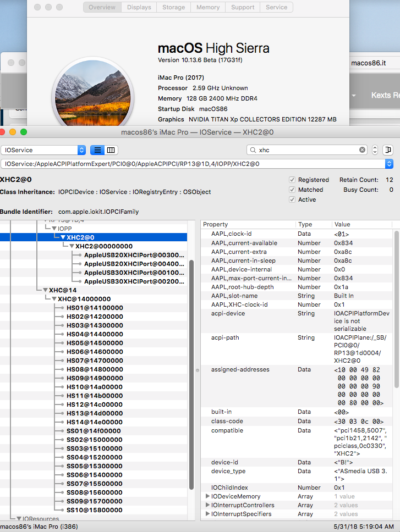
Task: Sort by the Property column header
Action: 249,224
